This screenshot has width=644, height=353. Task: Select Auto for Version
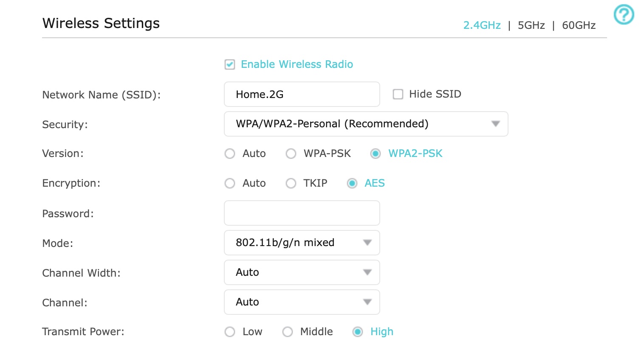[x=230, y=154]
